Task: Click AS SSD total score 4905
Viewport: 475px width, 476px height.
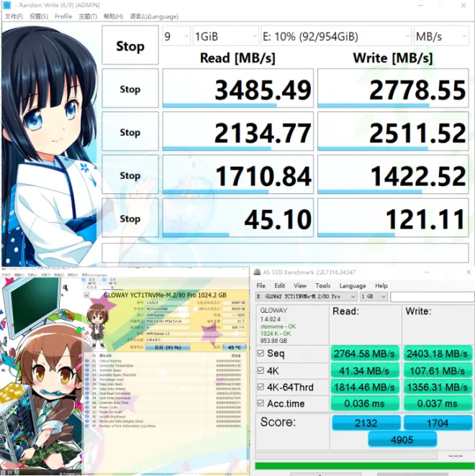Action: (x=402, y=439)
